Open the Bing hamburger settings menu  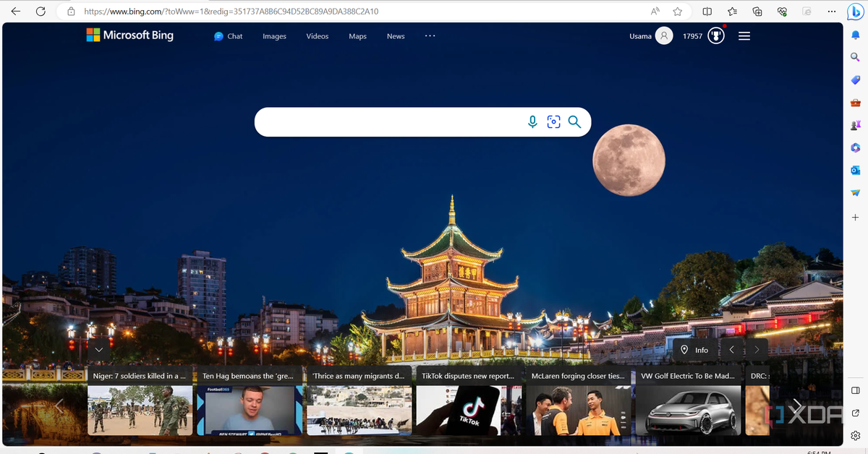[x=744, y=36]
